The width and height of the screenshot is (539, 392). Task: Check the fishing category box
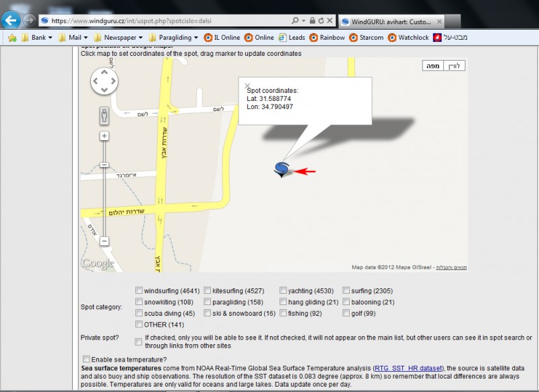[x=283, y=313]
